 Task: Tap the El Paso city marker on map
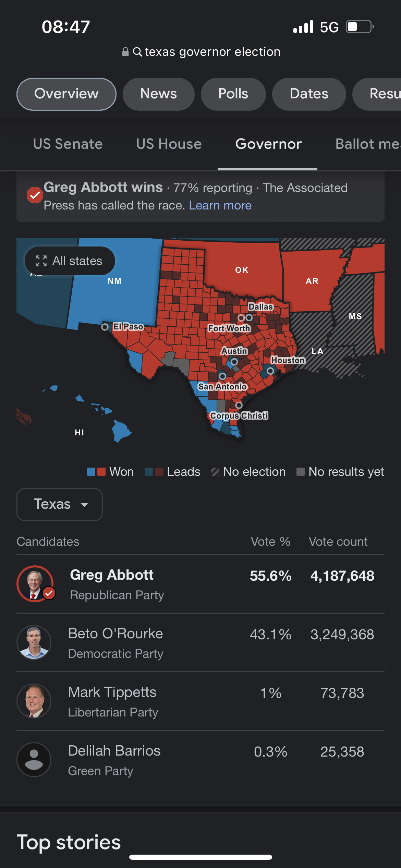click(x=105, y=327)
